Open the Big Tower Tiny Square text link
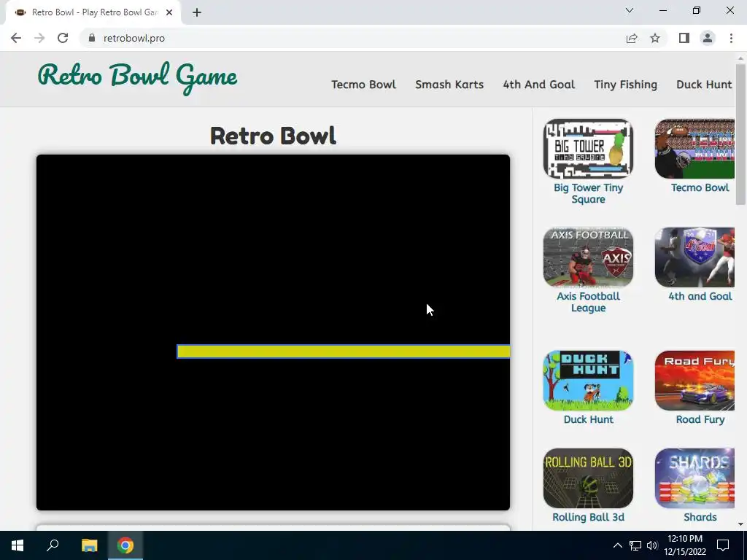Image resolution: width=747 pixels, height=560 pixels. 589,193
